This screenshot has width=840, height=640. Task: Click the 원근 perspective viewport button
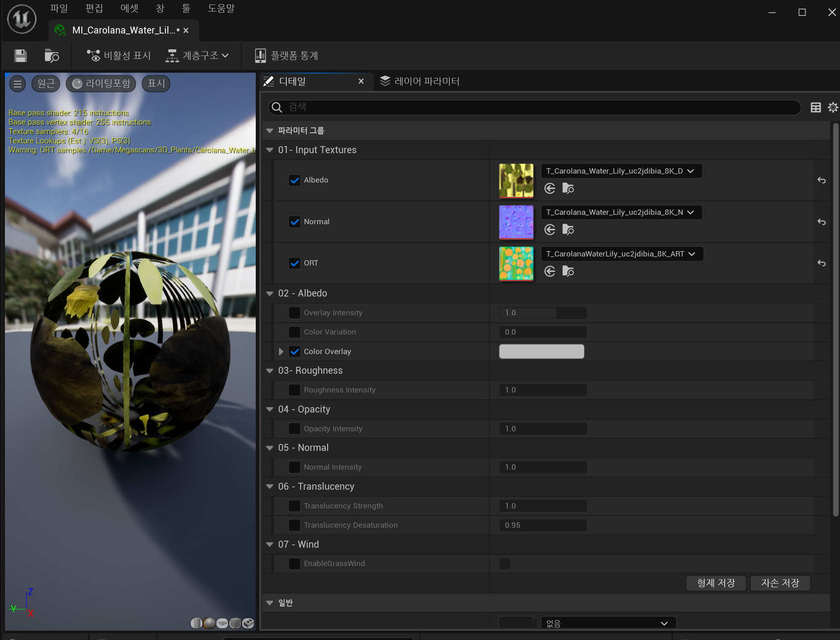pyautogui.click(x=46, y=84)
